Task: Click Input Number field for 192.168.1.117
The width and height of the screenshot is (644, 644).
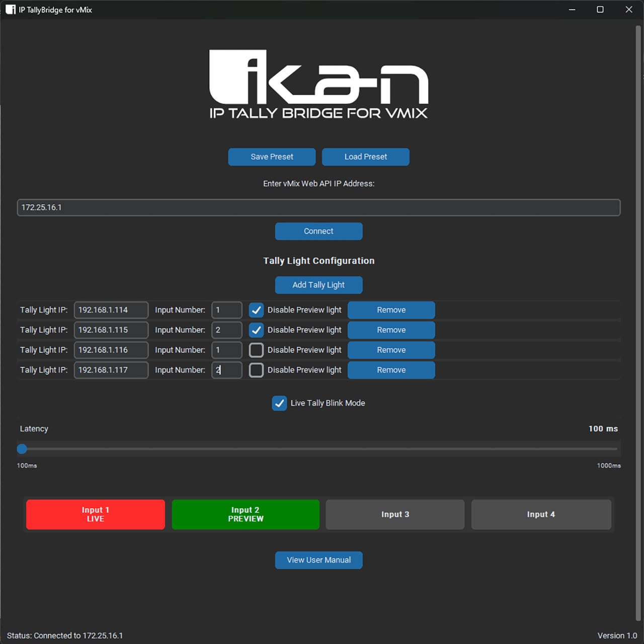Action: (227, 370)
